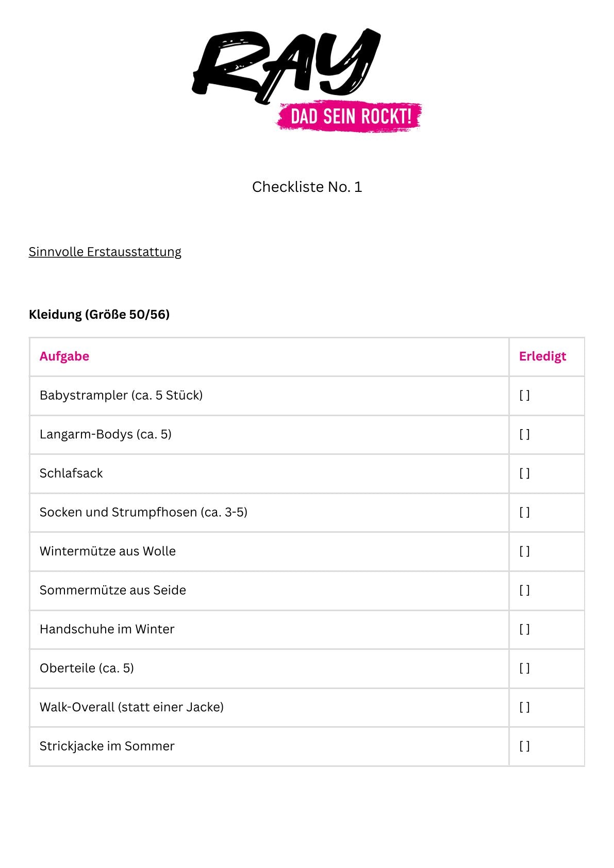Mark the Schlafsack checkbox as done
Screen dimensions: 614x868
pyautogui.click(x=524, y=473)
